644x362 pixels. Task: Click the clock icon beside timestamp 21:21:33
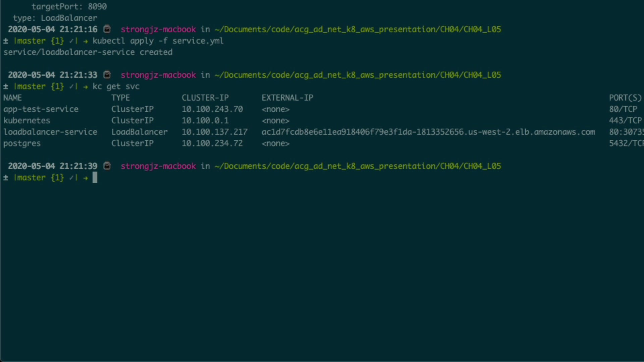[107, 75]
